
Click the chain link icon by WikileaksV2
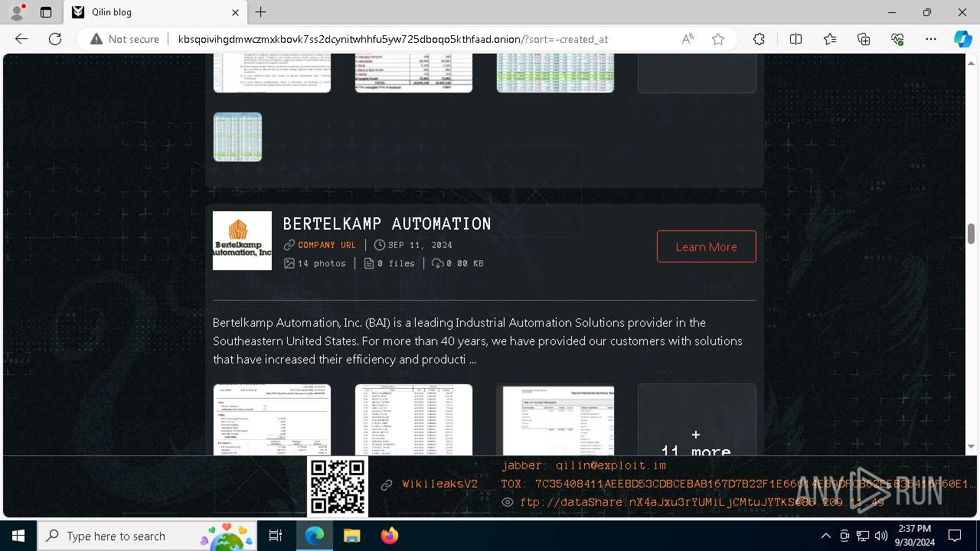click(x=387, y=484)
